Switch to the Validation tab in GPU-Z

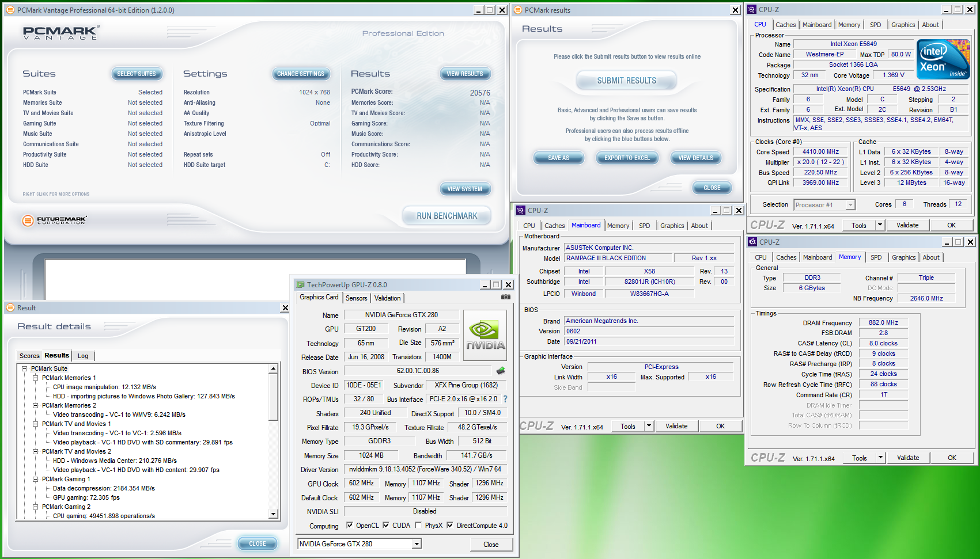coord(387,298)
